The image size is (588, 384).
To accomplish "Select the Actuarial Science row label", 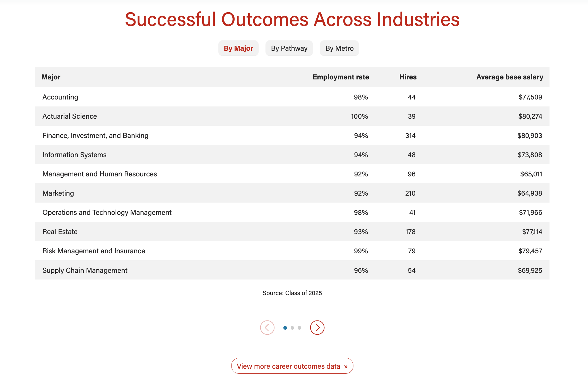I will click(69, 116).
